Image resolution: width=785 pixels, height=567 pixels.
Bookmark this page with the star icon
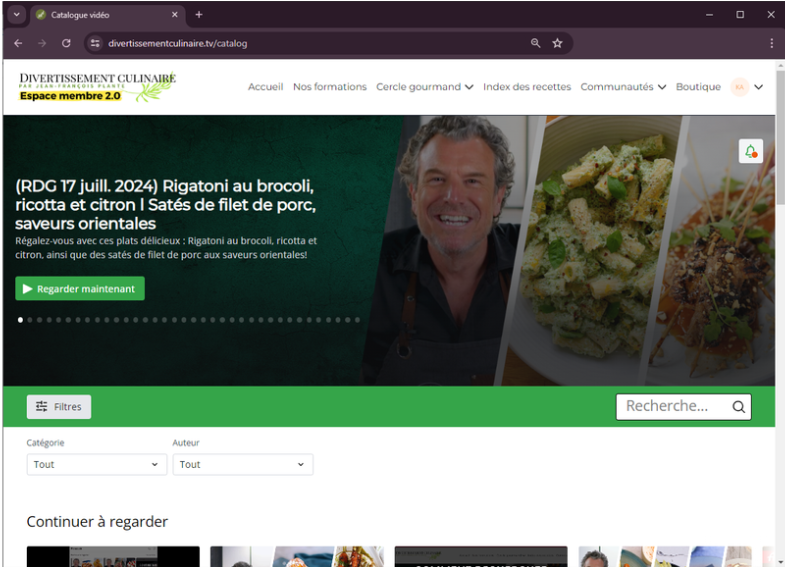tap(557, 44)
